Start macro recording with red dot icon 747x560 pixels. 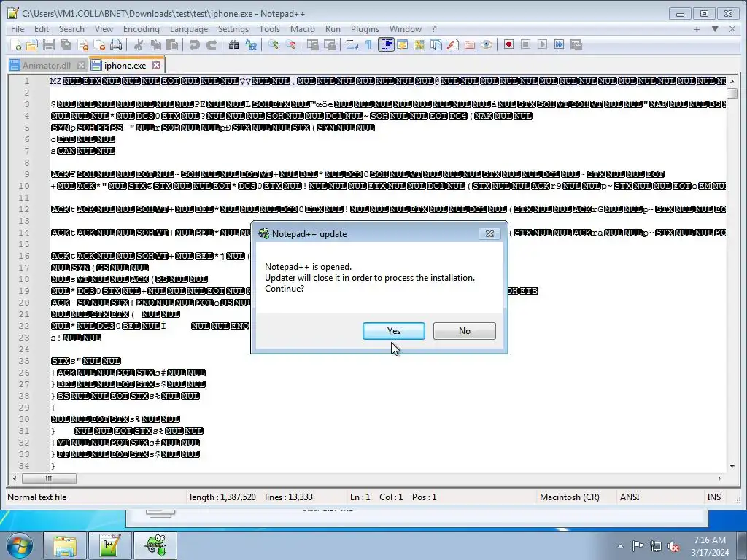(x=508, y=44)
